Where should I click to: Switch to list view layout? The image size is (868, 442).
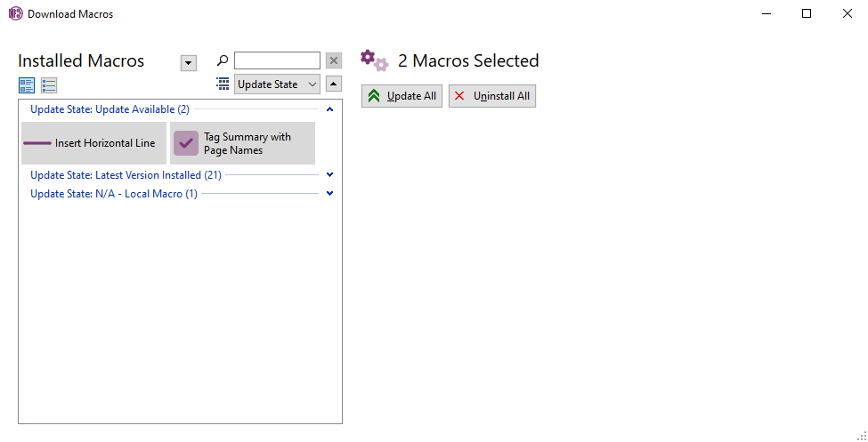(x=49, y=85)
